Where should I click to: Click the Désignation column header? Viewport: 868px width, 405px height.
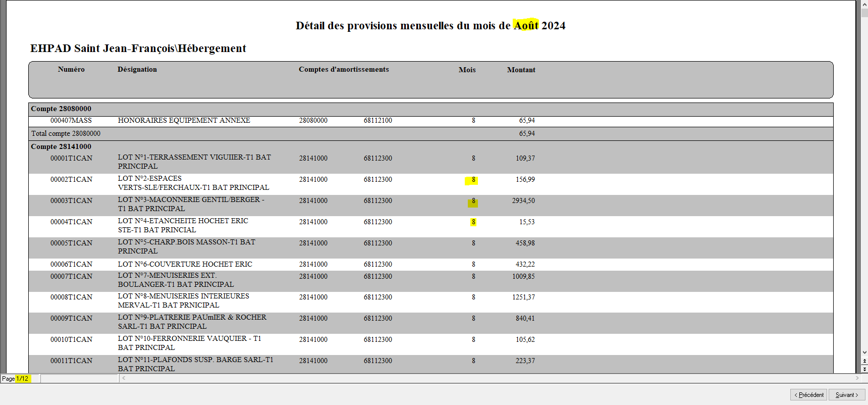tap(137, 70)
